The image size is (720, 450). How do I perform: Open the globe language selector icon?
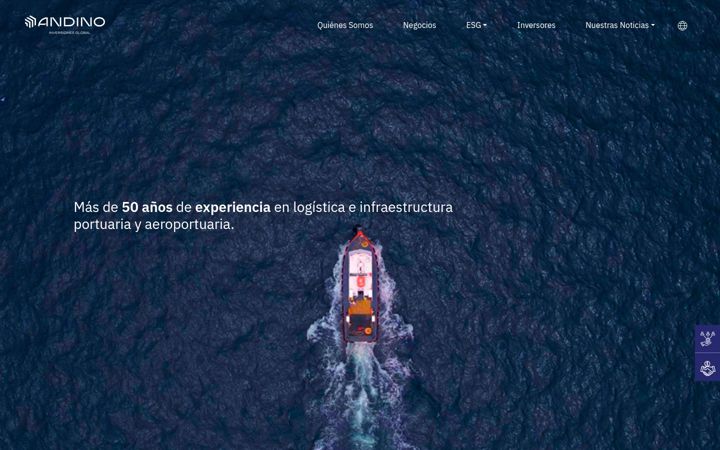click(x=682, y=26)
